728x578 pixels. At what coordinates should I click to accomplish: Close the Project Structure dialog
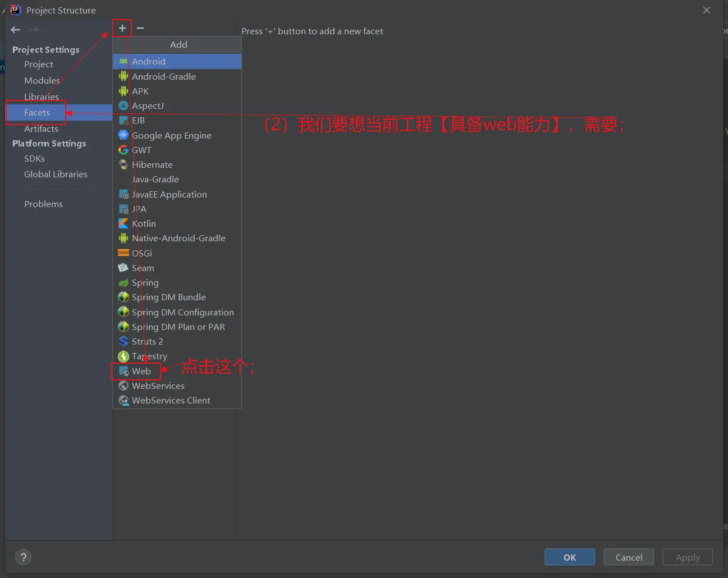tap(707, 10)
